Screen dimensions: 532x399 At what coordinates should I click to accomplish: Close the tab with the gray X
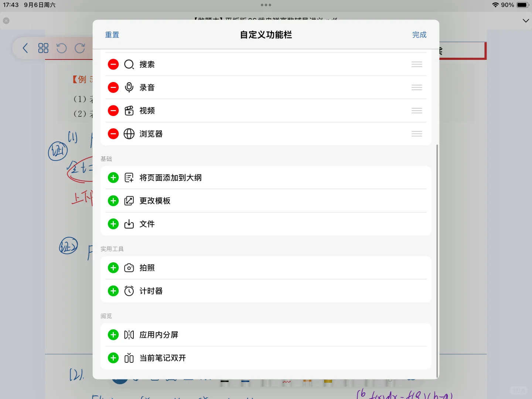tap(6, 21)
